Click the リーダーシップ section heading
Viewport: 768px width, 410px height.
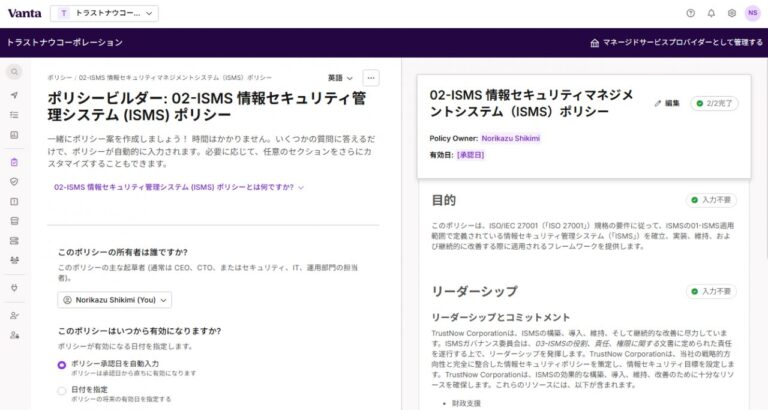tap(474, 291)
